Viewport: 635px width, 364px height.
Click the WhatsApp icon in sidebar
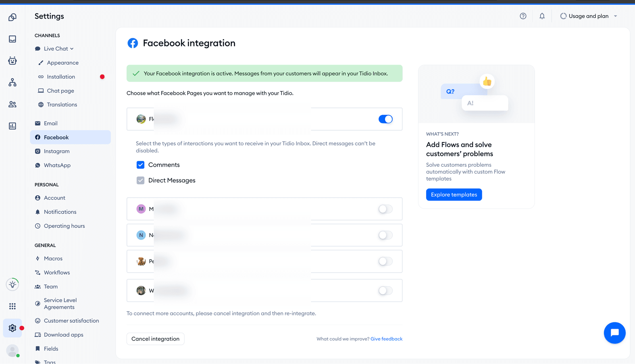click(x=38, y=166)
